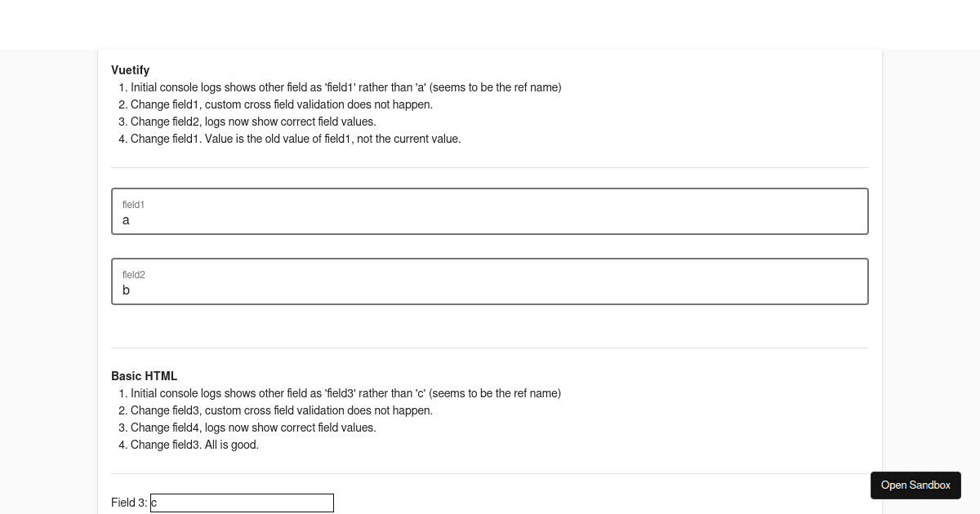Click the small 'field2' floating label
The height and width of the screenshot is (514, 980).
(x=134, y=275)
